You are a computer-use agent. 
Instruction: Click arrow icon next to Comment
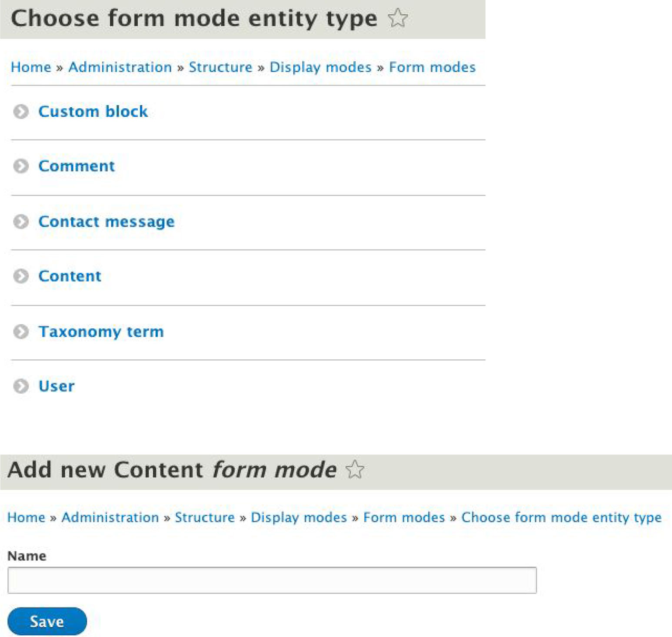[x=21, y=166]
